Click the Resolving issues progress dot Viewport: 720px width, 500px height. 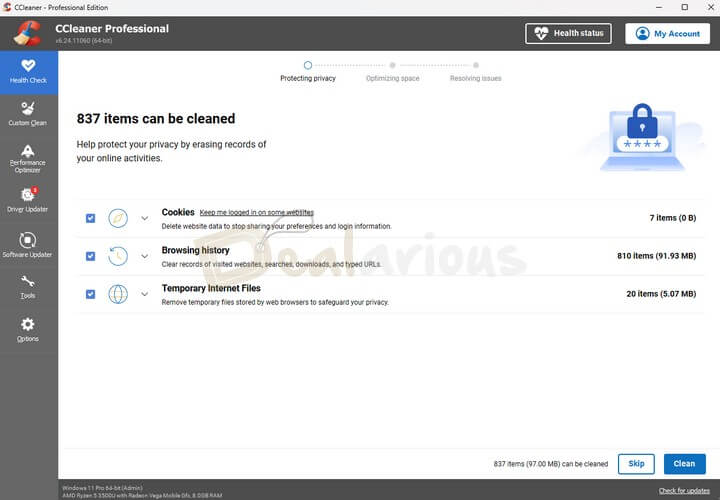pyautogui.click(x=476, y=65)
